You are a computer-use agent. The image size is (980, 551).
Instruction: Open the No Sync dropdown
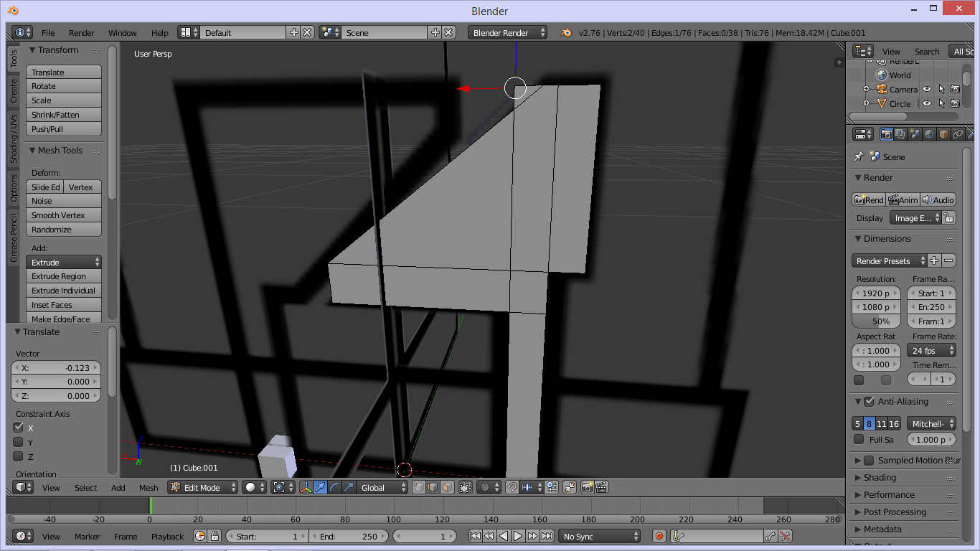click(x=600, y=536)
